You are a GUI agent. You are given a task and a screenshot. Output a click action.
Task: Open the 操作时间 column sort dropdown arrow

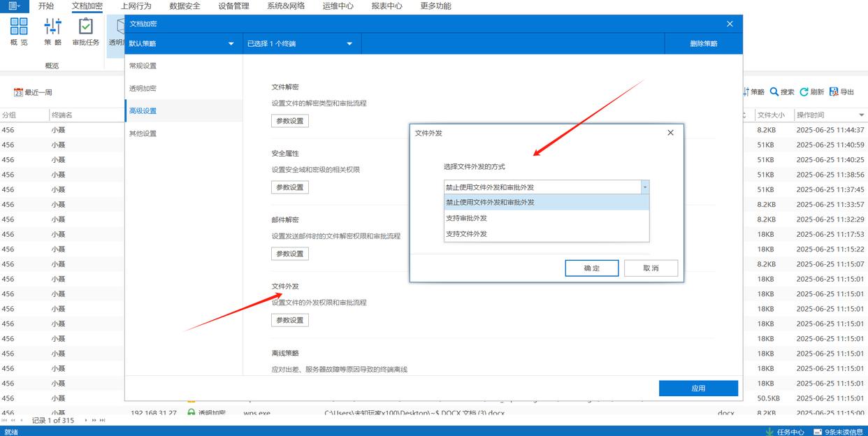click(x=861, y=115)
